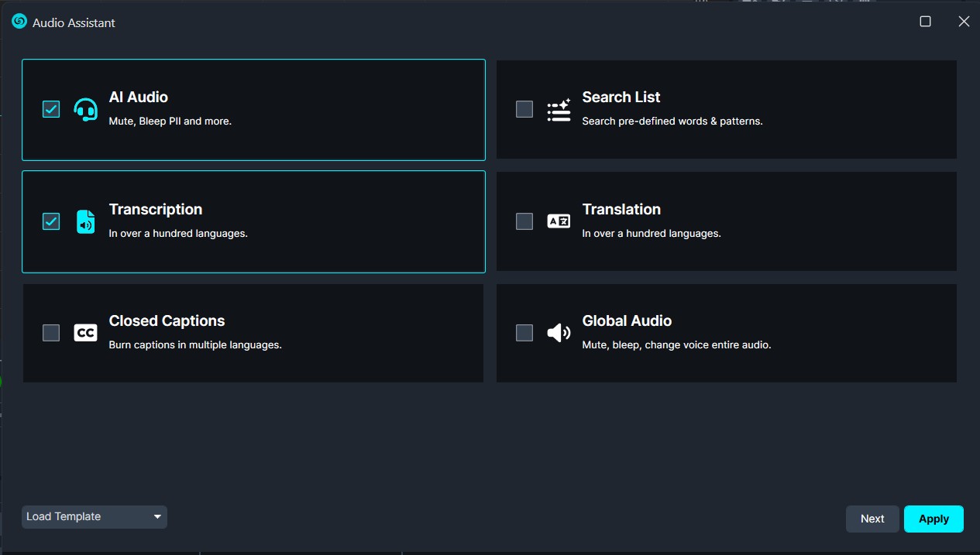Click the Closed Captions CC icon

85,333
